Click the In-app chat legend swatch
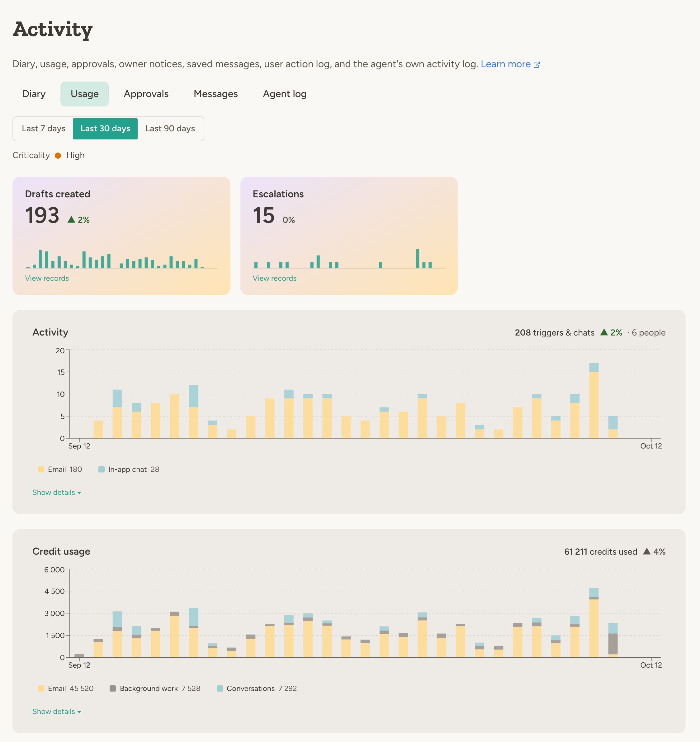The height and width of the screenshot is (742, 700). pos(102,470)
